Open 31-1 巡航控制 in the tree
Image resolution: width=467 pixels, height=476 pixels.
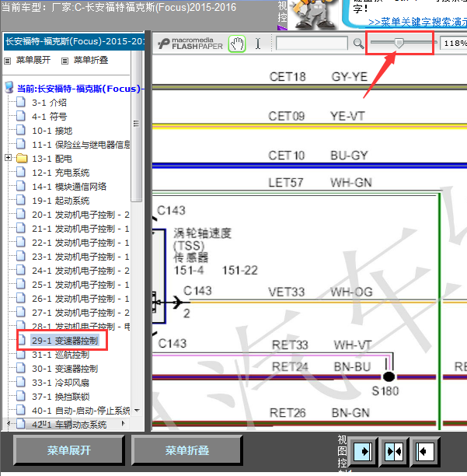tap(61, 355)
